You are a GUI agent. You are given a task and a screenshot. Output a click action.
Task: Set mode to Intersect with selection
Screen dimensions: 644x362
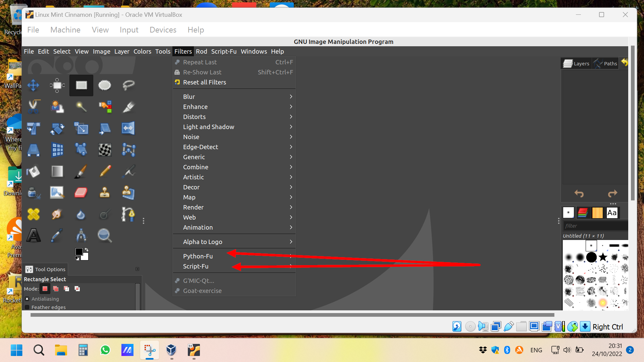[77, 289]
